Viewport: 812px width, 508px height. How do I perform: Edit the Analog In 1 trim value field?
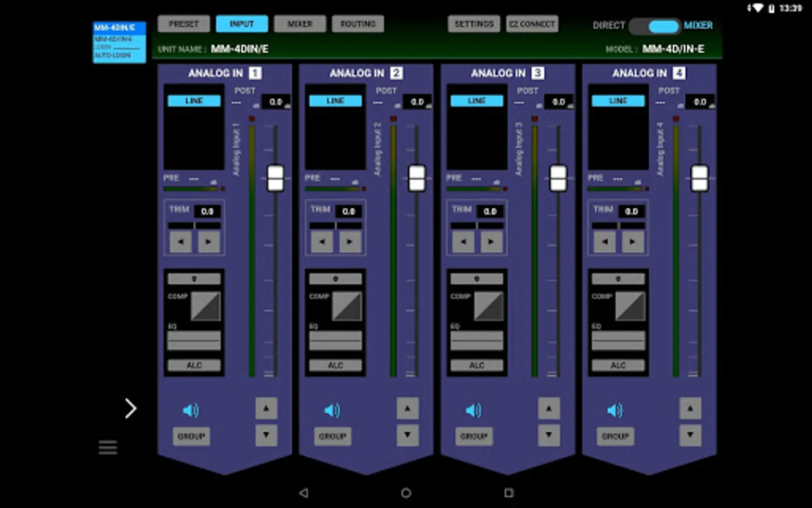(x=208, y=211)
